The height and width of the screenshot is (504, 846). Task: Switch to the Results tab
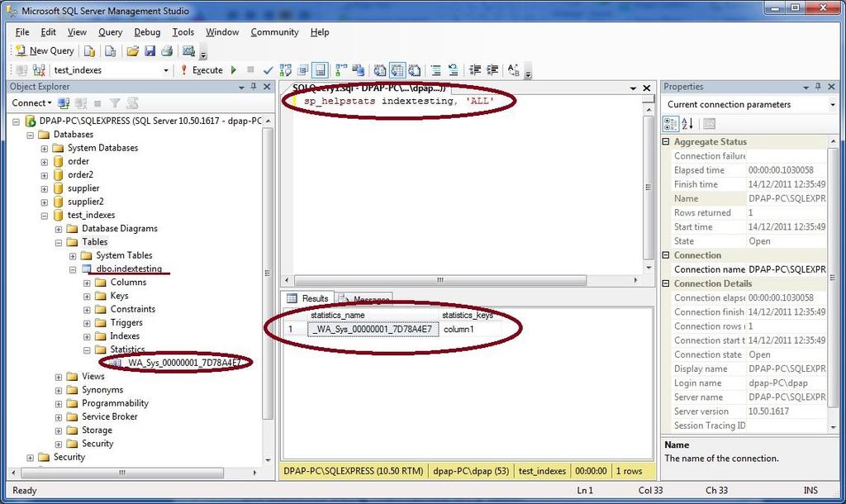point(308,298)
